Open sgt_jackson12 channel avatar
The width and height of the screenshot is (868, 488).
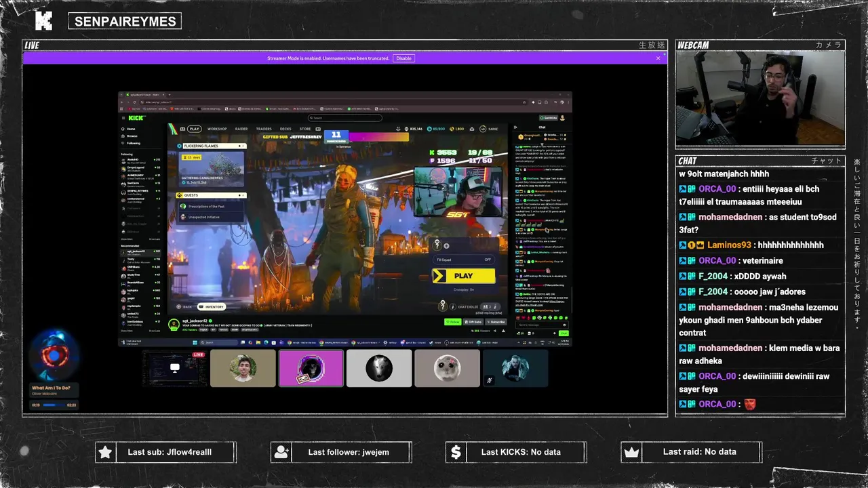click(x=174, y=325)
